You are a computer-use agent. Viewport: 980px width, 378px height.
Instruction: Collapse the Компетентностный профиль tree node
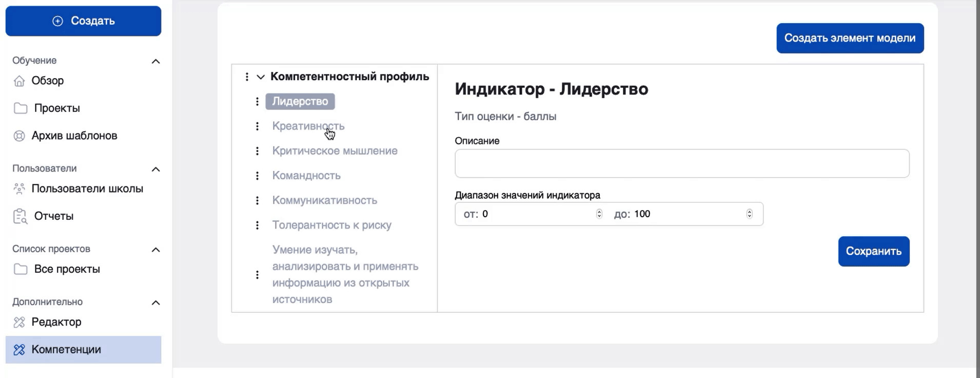pos(261,77)
